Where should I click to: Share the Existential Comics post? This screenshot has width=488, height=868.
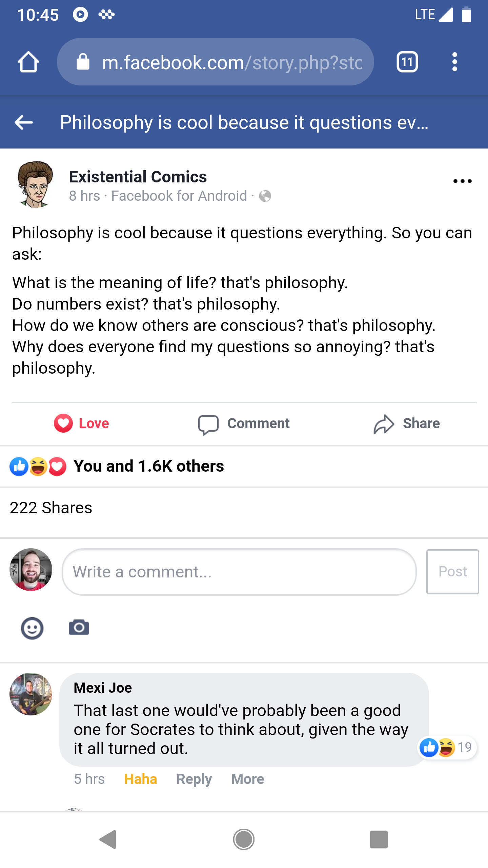407,424
